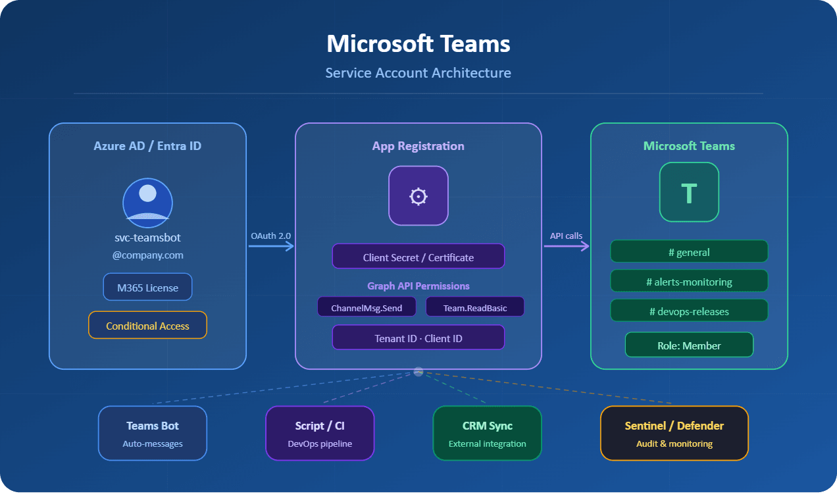Click the Tenant ID · Client ID field
This screenshot has height=504, width=837.
[x=418, y=337]
